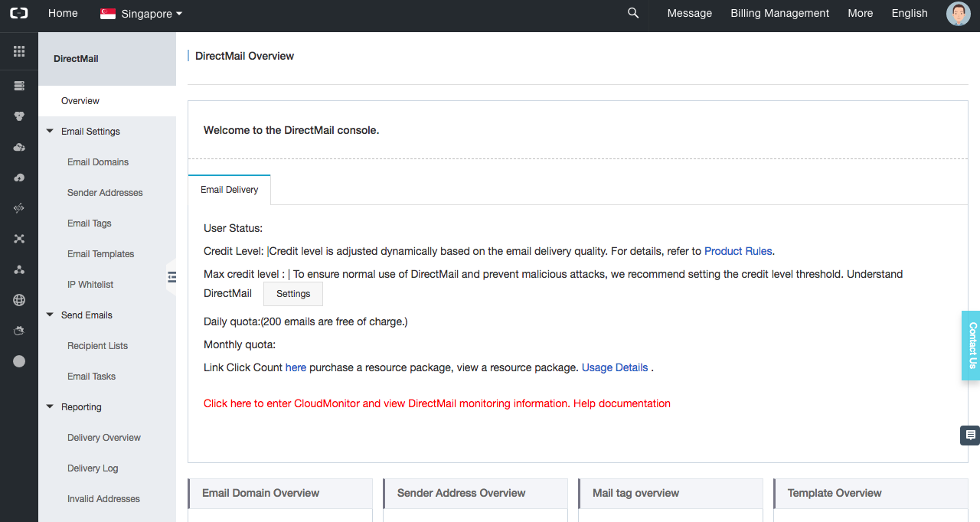
Task: Click the three-circles icon in left rail
Action: pos(19,116)
